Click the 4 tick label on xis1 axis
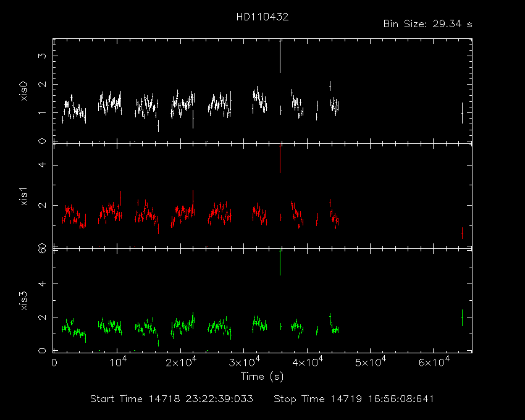525x420 pixels. click(x=42, y=165)
